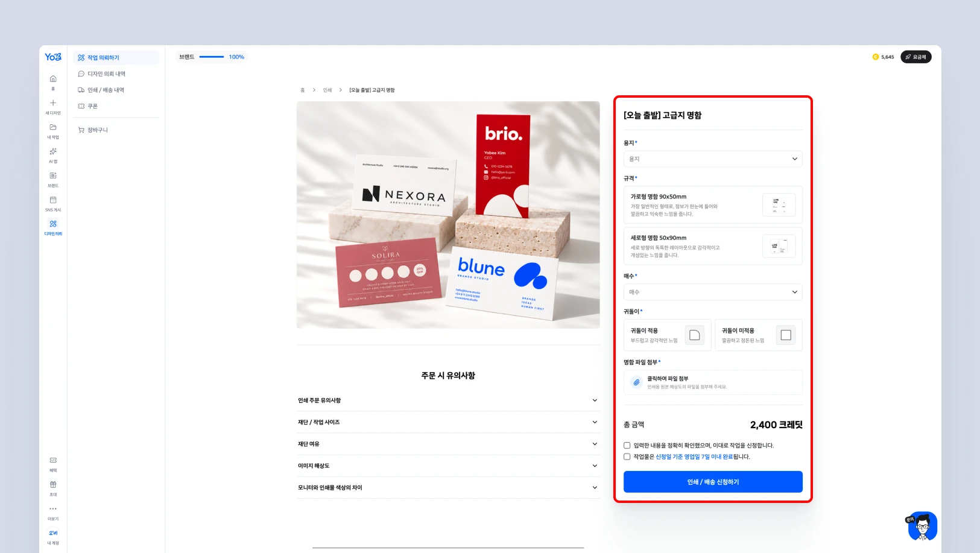
Task: Open the 매수 quantity dropdown
Action: tap(713, 292)
